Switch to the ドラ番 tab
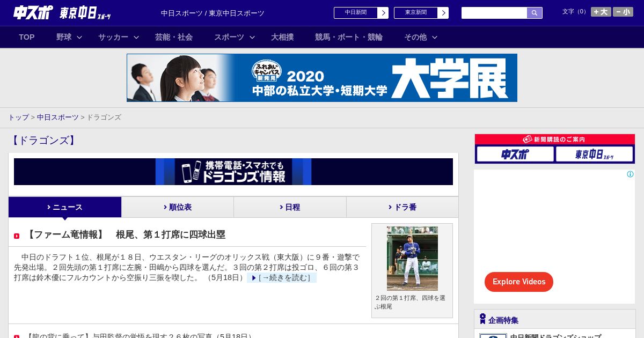This screenshot has height=338, width=644. point(402,207)
